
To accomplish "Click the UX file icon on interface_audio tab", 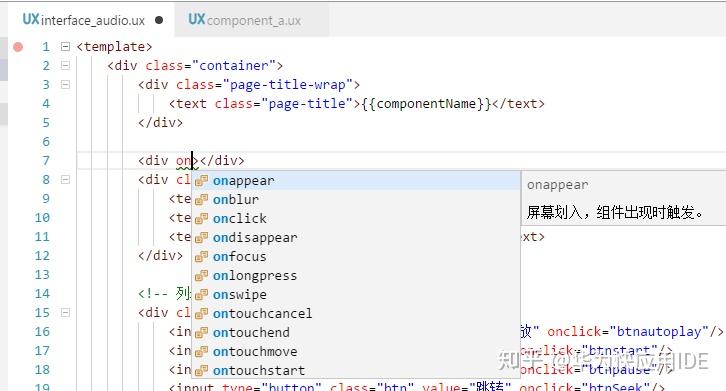I will (x=31, y=19).
